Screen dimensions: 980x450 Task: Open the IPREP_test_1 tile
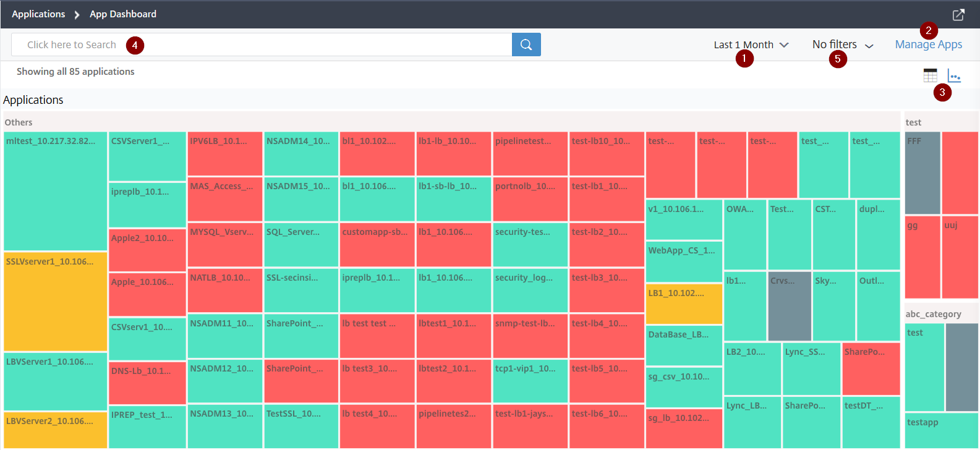tap(147, 427)
